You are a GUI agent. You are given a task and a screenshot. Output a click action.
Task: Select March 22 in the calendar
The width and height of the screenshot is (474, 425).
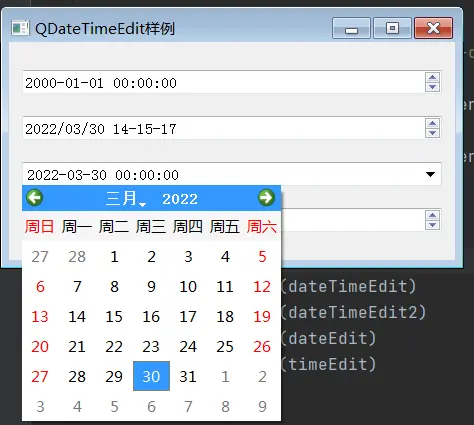coord(114,347)
